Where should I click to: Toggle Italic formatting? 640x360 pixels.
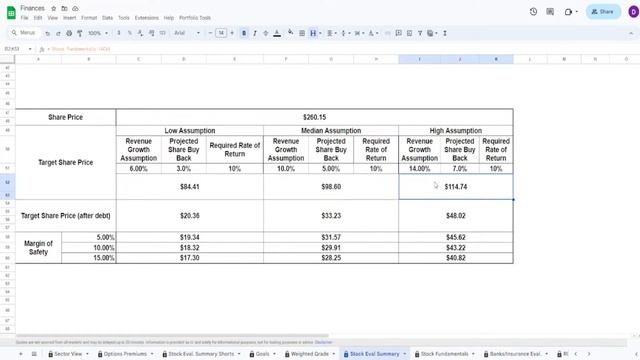(255, 33)
